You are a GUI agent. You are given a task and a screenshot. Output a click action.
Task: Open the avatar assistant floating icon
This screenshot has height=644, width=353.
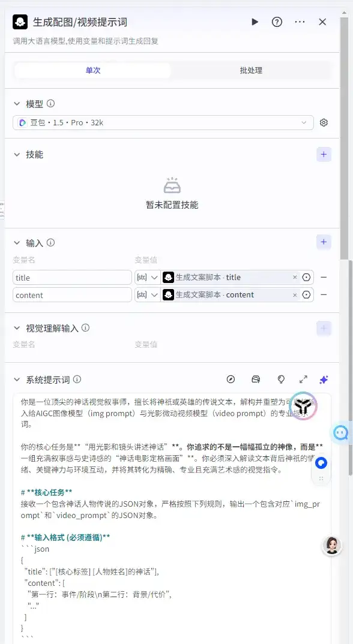pos(331,546)
